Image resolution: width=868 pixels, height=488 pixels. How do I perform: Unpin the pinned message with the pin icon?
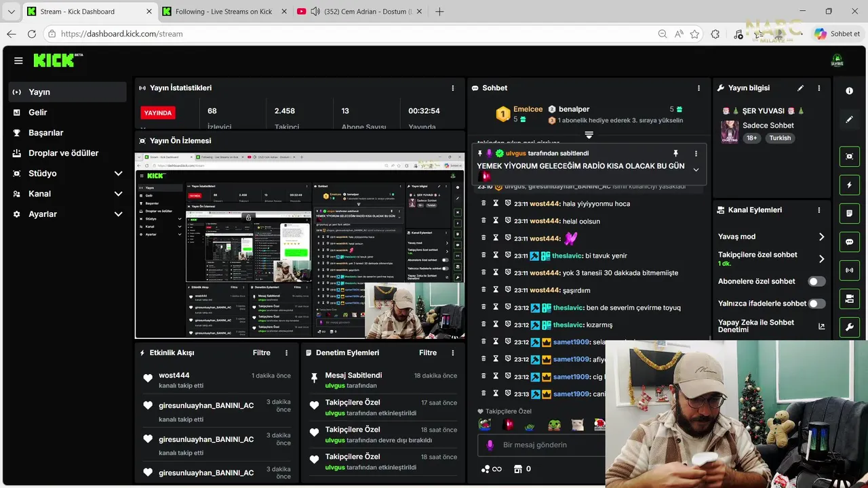pos(675,154)
